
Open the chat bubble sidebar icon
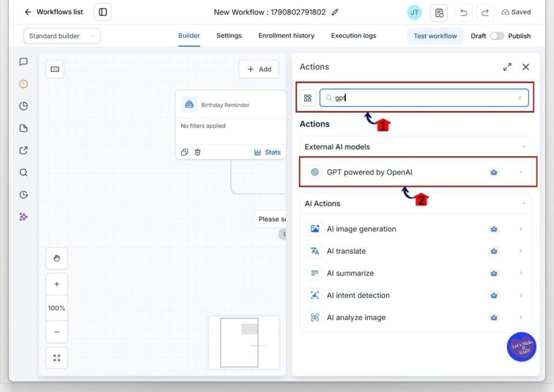click(x=23, y=62)
